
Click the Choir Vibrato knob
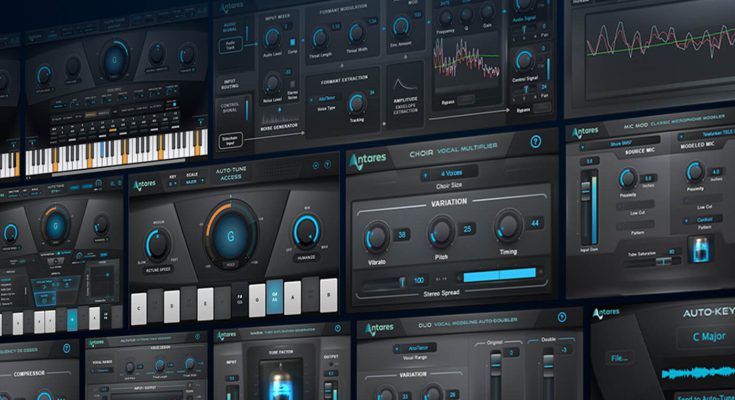(377, 236)
